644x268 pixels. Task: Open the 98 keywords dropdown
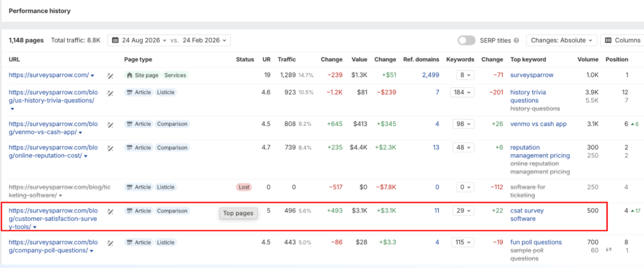coord(464,124)
